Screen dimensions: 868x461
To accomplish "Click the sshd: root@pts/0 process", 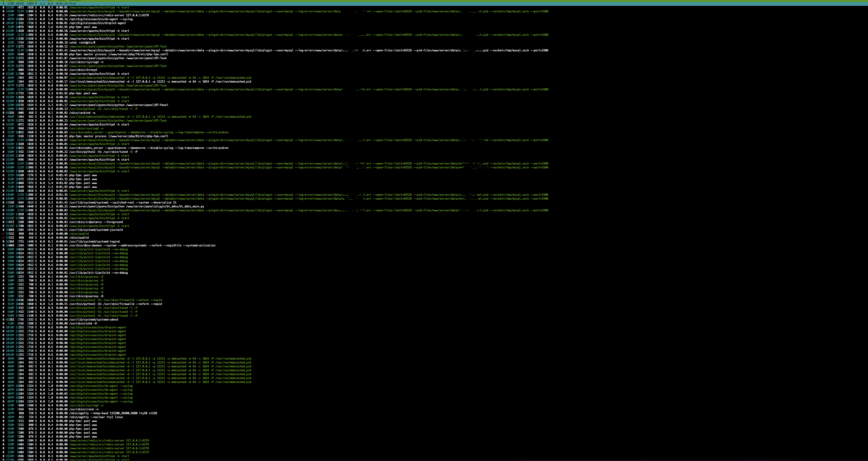I will point(82,43).
